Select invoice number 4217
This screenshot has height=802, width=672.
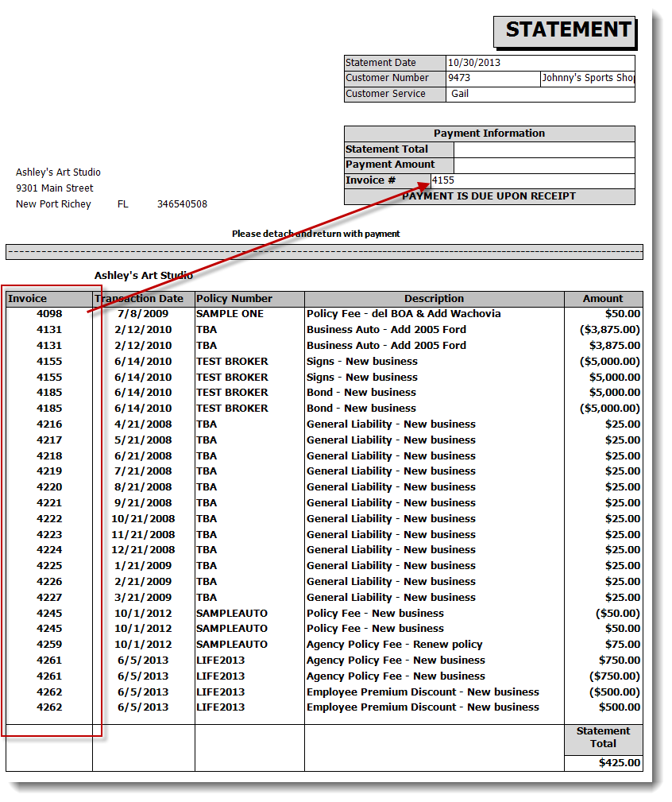click(x=49, y=440)
